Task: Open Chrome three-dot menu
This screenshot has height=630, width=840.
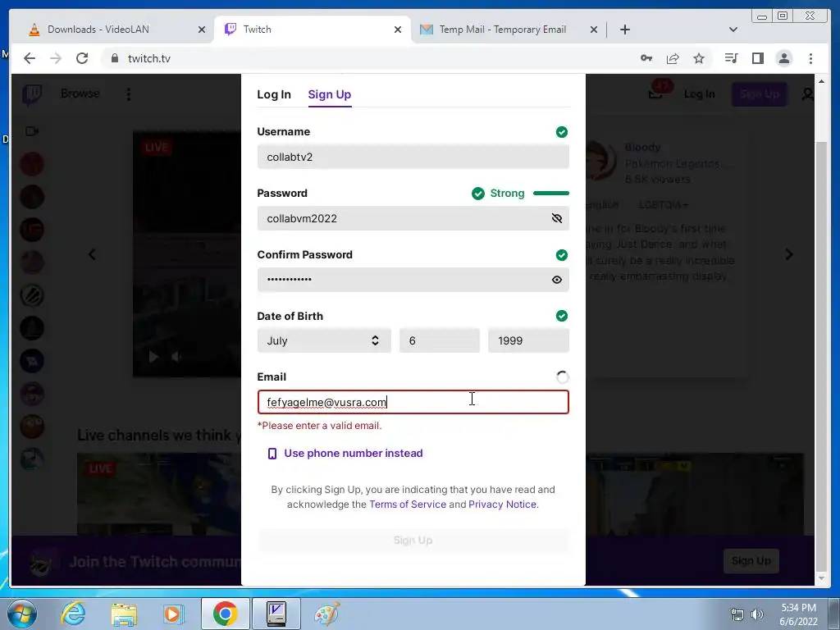Action: pos(810,58)
